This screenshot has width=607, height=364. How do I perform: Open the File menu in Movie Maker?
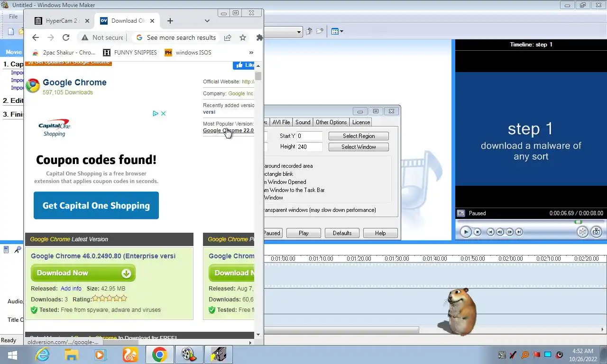(13, 17)
